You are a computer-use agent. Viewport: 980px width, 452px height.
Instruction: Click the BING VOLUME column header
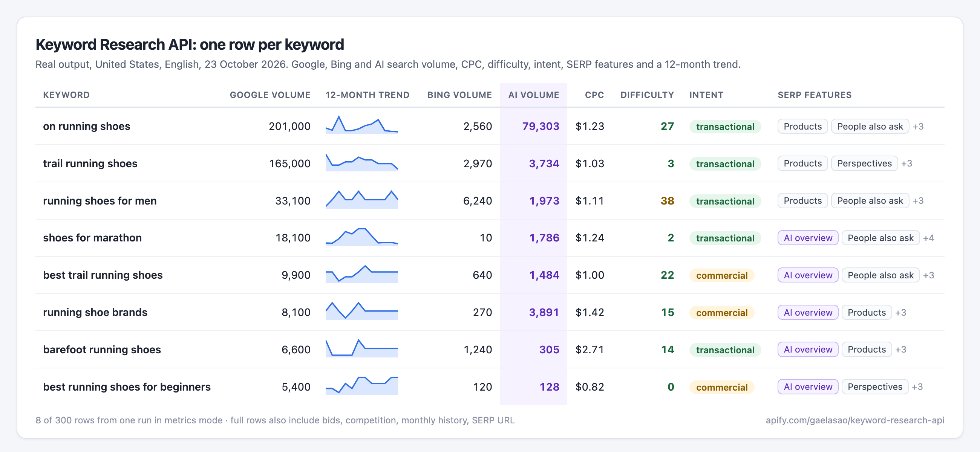[459, 95]
